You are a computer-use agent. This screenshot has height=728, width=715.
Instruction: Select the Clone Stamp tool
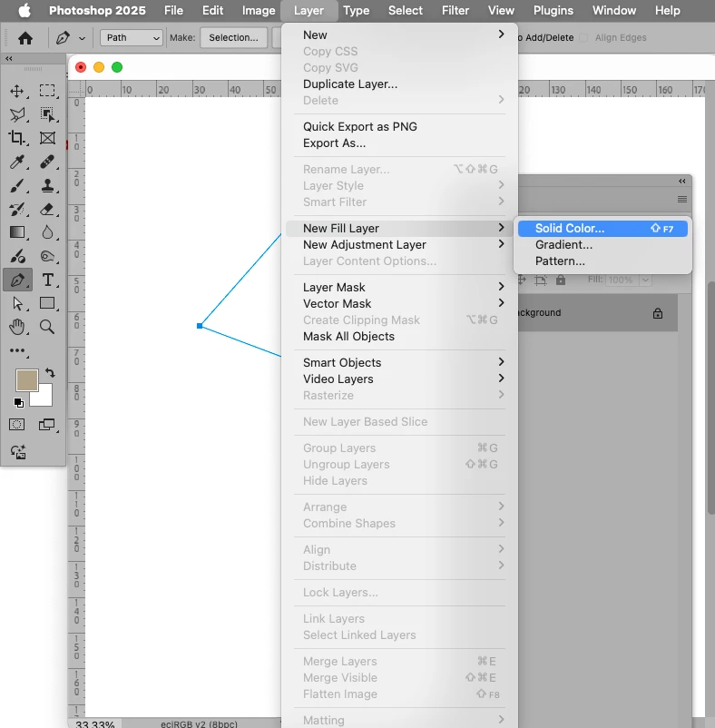(x=47, y=186)
